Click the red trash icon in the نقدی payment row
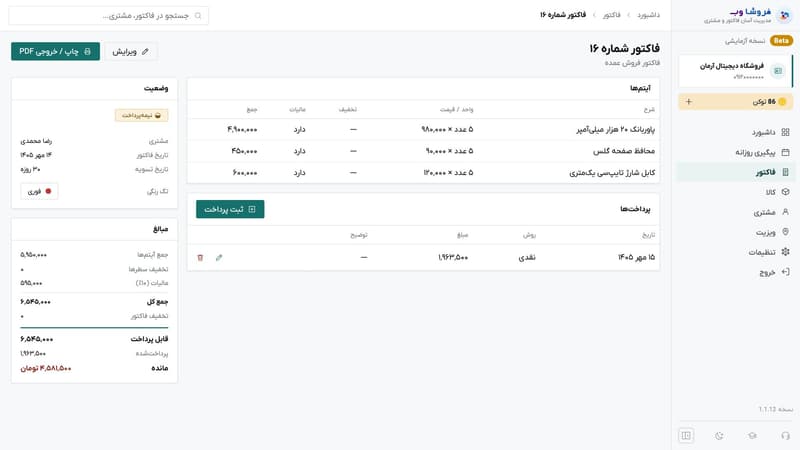 200,258
